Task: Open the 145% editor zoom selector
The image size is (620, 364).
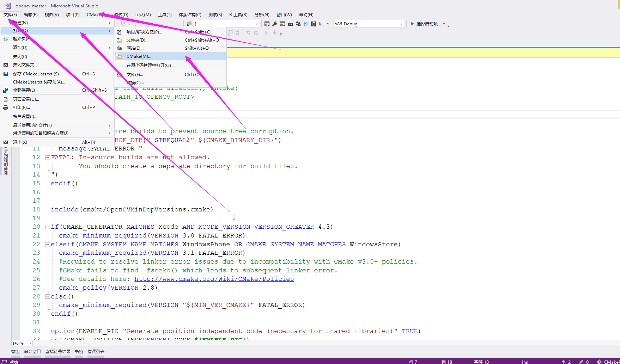Action: (x=20, y=343)
